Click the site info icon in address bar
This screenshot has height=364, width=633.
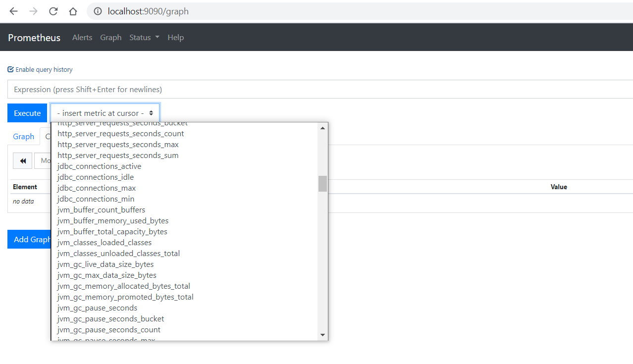click(x=98, y=11)
